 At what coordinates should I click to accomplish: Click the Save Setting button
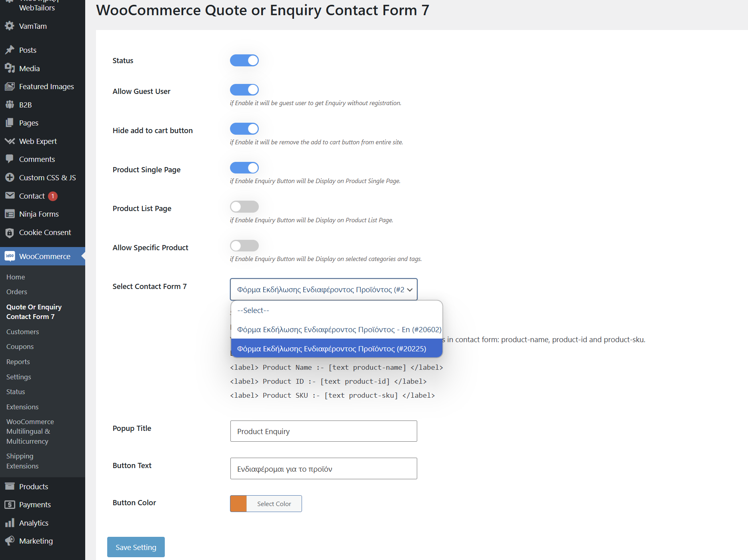[136, 547]
